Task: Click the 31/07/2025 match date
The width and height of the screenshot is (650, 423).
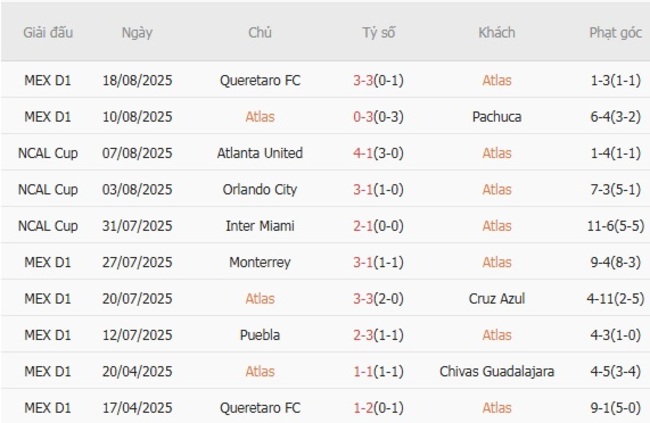Action: pos(137,226)
